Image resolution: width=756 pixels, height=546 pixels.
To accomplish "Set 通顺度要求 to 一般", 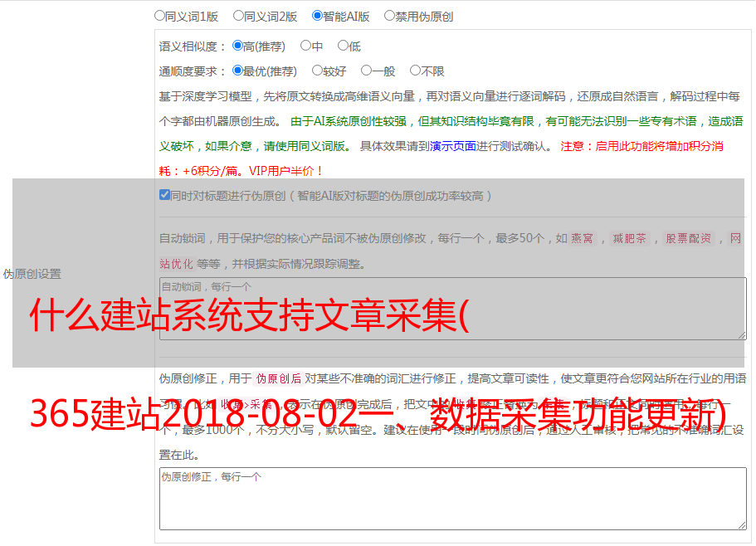I will click(366, 71).
